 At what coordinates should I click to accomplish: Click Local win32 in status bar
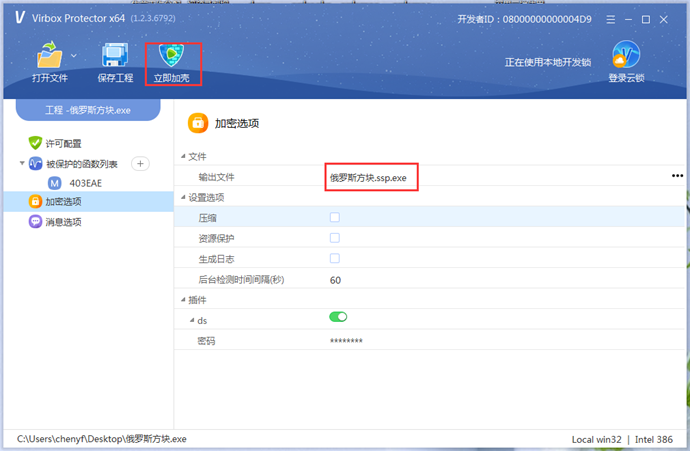pos(596,440)
